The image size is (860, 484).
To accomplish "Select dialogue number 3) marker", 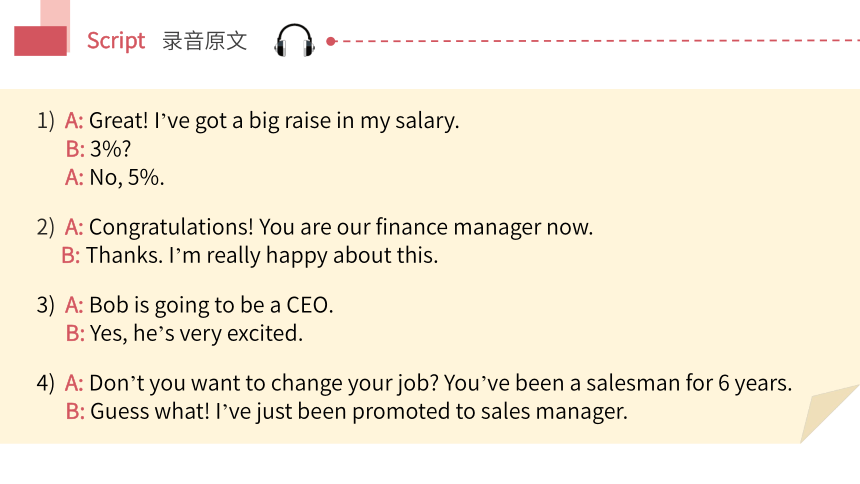I will coord(46,305).
